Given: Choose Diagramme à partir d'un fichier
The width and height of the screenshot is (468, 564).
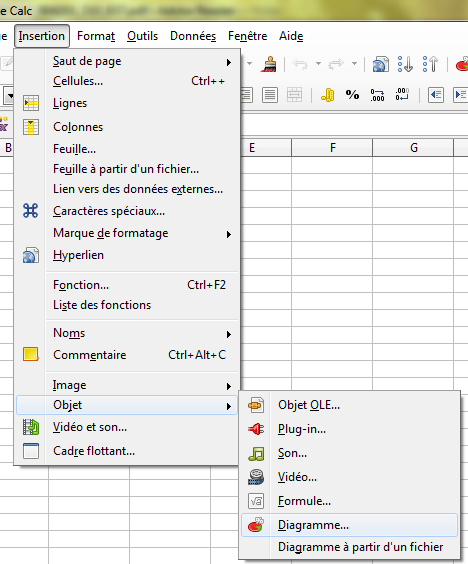Looking at the screenshot, I should (349, 547).
